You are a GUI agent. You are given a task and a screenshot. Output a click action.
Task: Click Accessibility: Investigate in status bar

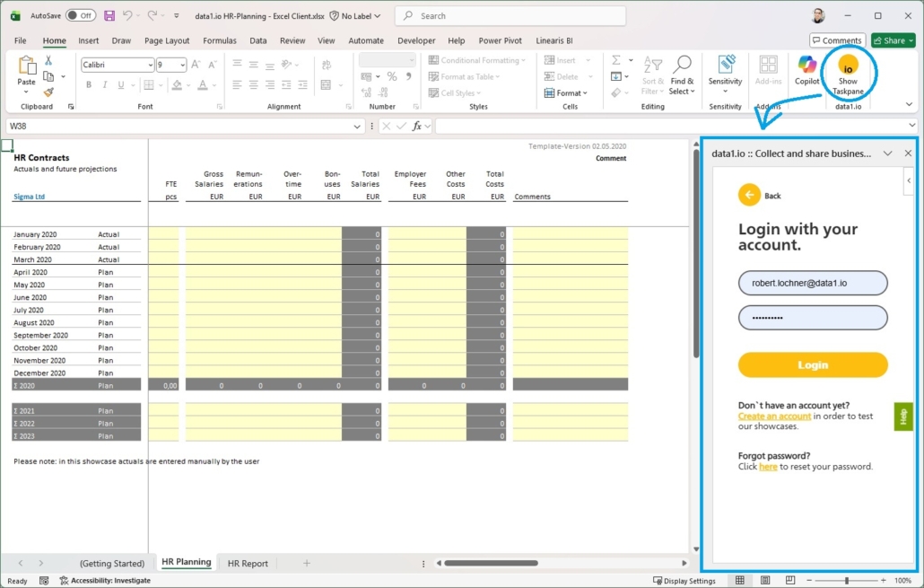(x=105, y=581)
